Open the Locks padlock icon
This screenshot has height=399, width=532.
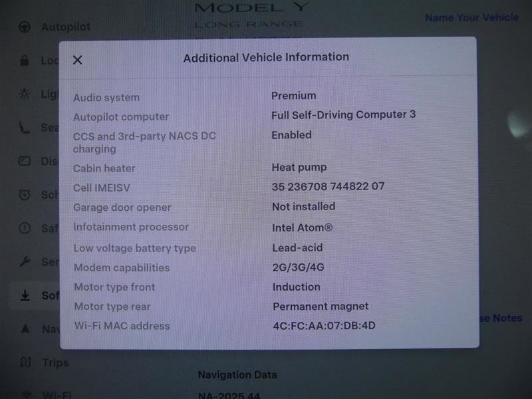(x=24, y=61)
